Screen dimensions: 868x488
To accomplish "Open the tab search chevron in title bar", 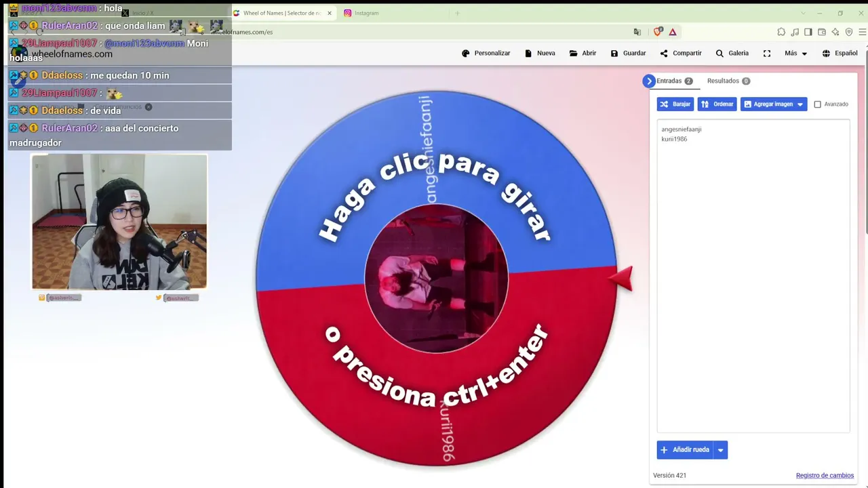I will (804, 13).
